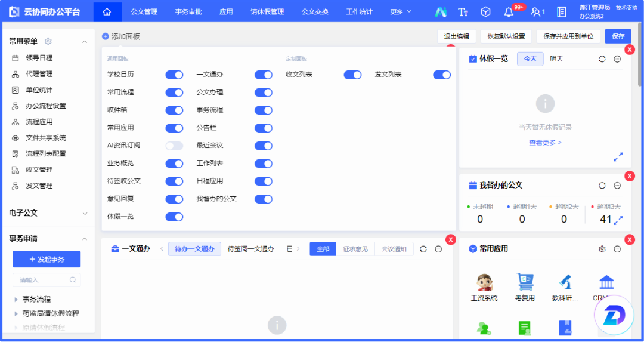The image size is (644, 342).
Task: Open the 更多 dropdown in top nav
Action: tap(401, 12)
